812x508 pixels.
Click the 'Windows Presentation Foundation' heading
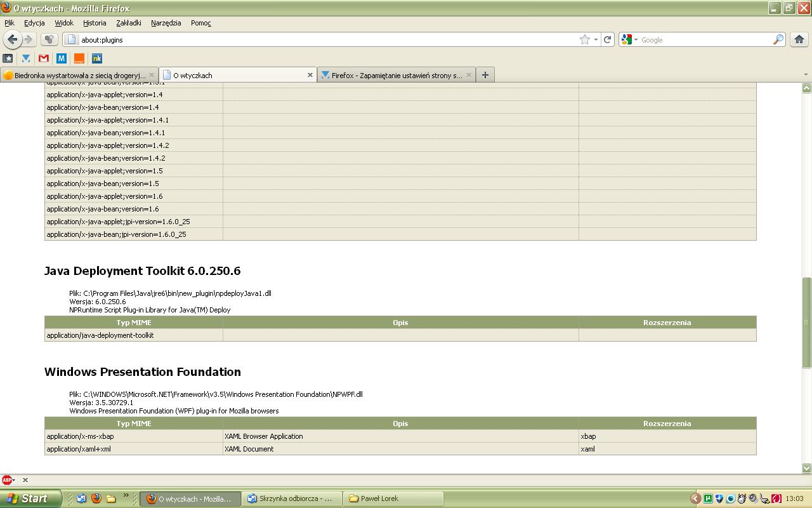pos(143,372)
